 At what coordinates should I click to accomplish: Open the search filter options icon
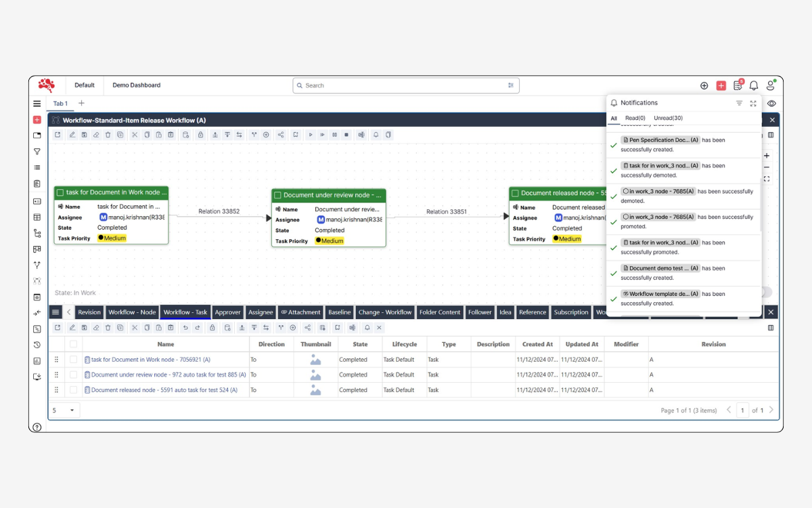511,85
